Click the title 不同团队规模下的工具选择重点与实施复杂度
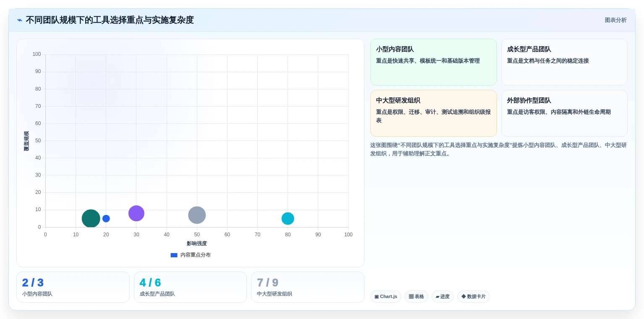Viewport: 644px width, 319px height. (x=110, y=20)
